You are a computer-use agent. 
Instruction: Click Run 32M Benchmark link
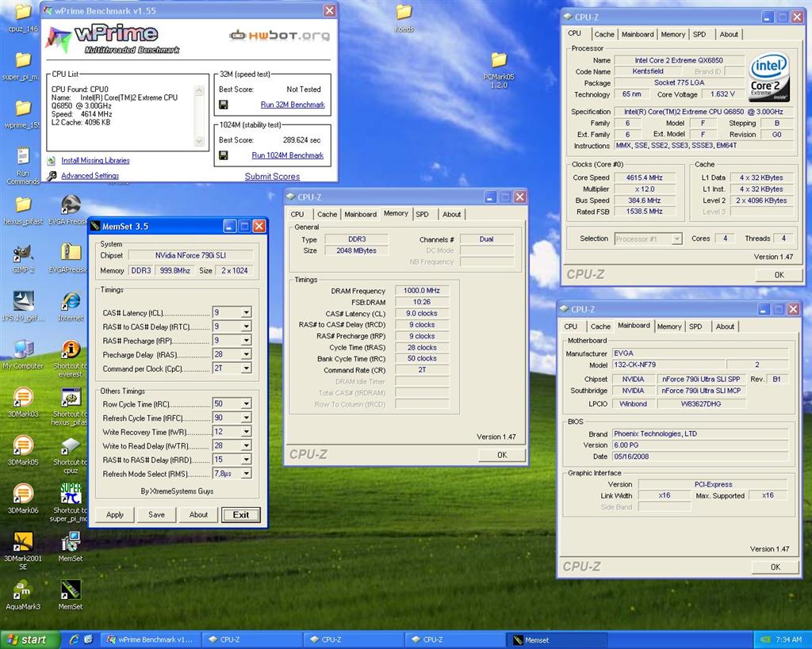coord(293,105)
